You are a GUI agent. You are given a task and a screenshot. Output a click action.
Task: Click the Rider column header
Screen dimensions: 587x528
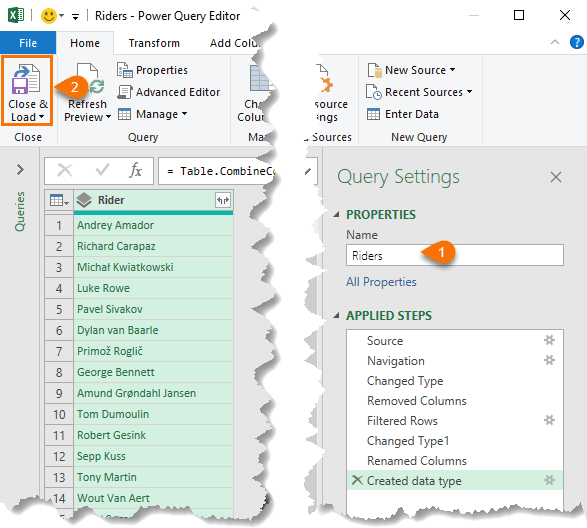coord(153,200)
